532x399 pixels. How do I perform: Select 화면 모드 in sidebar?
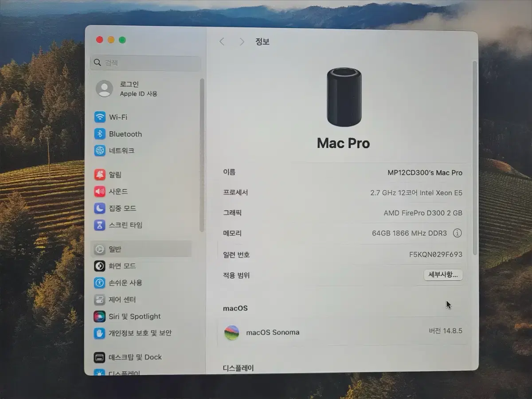tap(141, 266)
